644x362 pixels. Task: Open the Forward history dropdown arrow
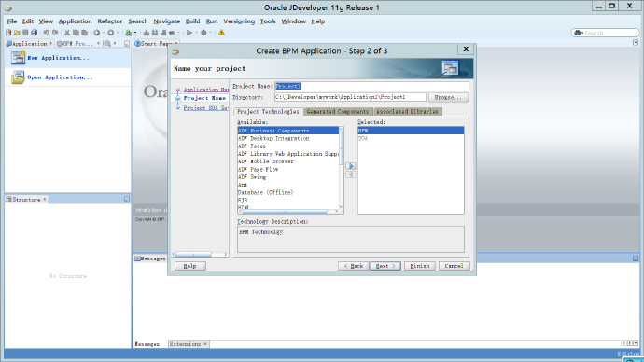click(x=118, y=33)
